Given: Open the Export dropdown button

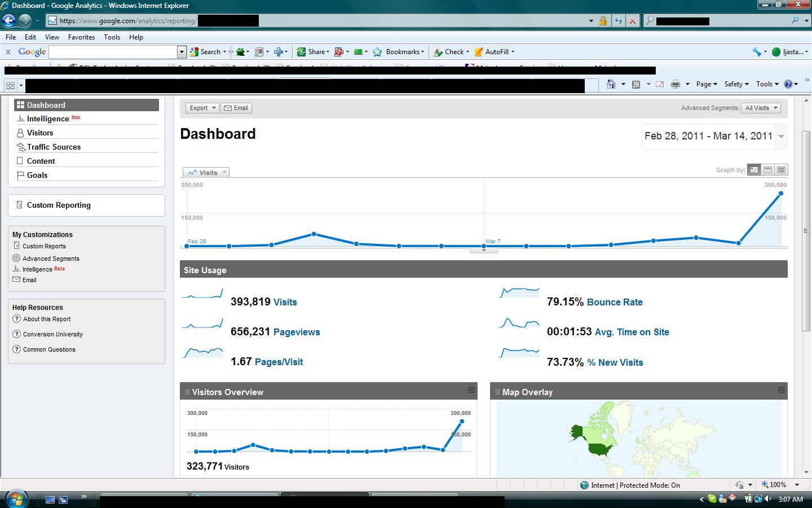Looking at the screenshot, I should click(202, 108).
